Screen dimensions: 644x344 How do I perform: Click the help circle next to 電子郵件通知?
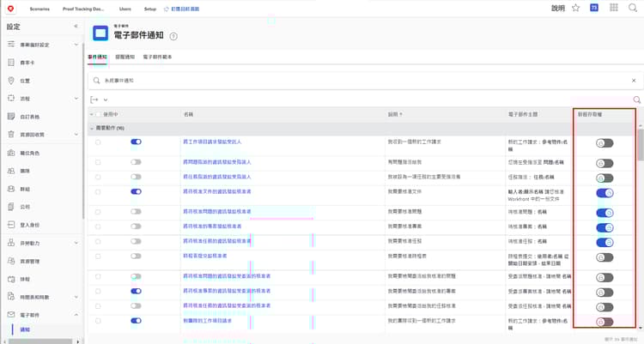pyautogui.click(x=173, y=36)
